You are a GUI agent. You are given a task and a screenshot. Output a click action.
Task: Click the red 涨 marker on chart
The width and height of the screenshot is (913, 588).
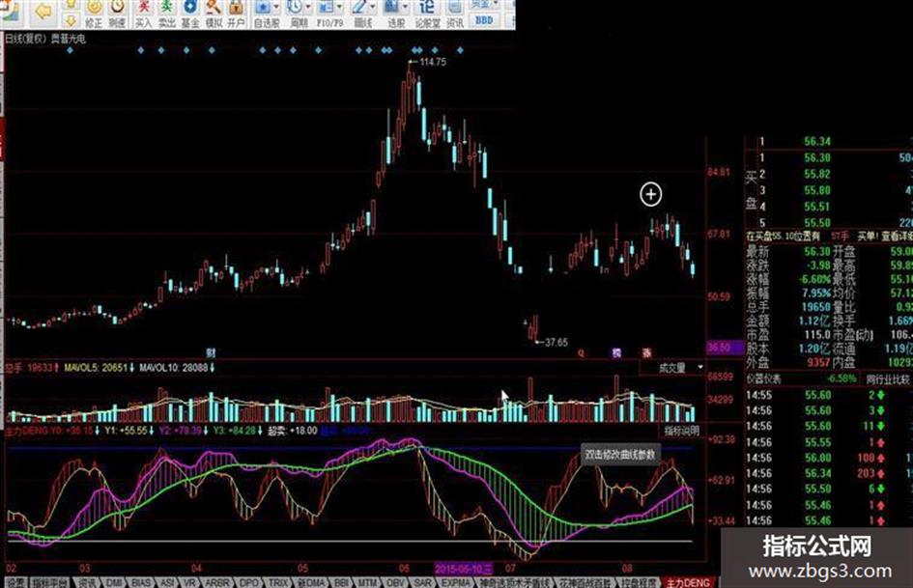click(x=647, y=352)
